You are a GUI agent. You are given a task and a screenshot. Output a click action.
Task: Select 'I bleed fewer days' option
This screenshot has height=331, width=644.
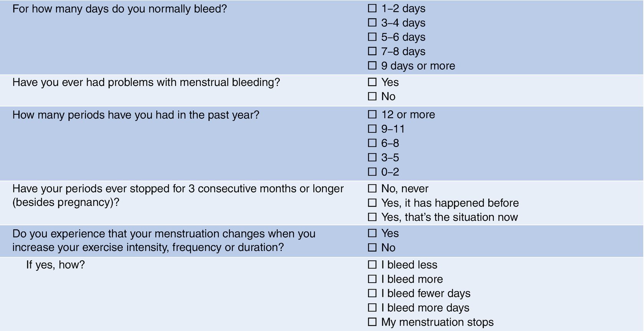[x=372, y=293]
